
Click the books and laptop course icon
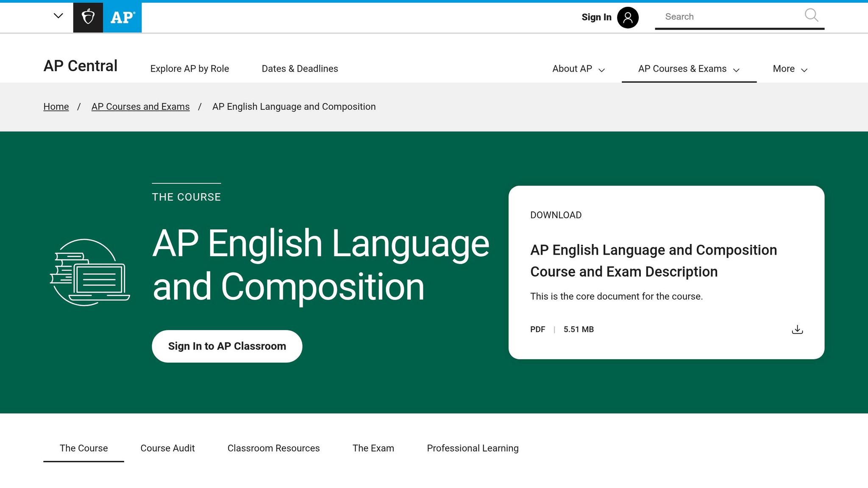pyautogui.click(x=90, y=272)
